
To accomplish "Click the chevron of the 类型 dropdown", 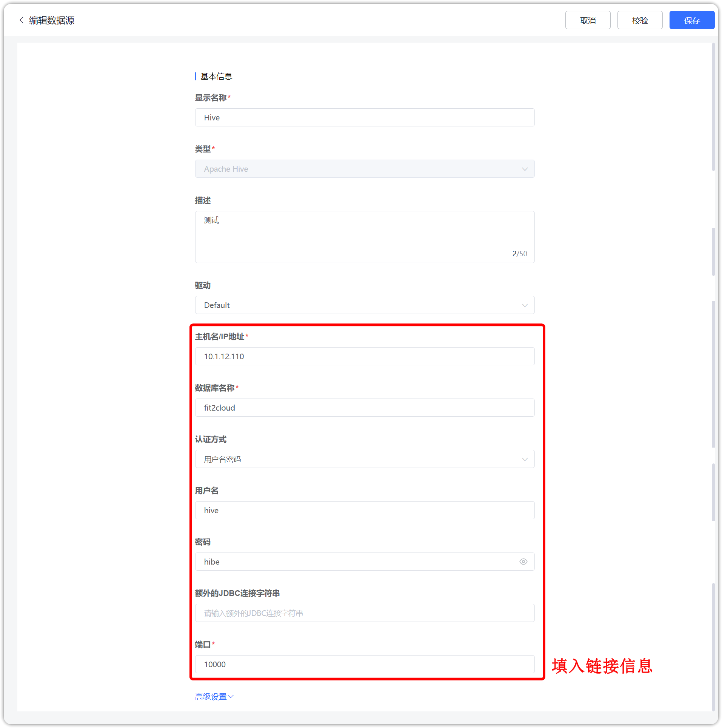I will (x=525, y=169).
